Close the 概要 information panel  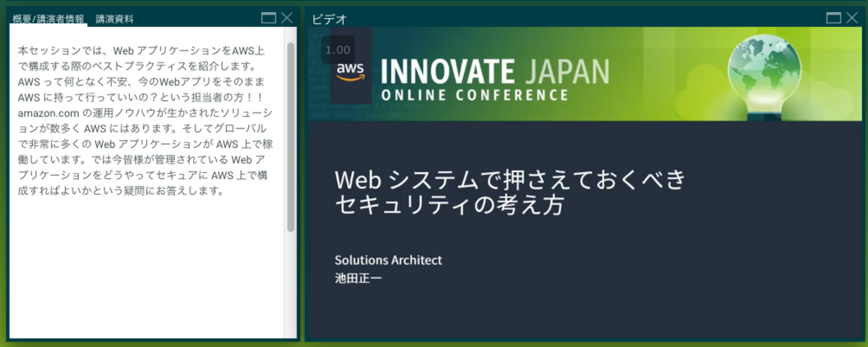tap(287, 18)
